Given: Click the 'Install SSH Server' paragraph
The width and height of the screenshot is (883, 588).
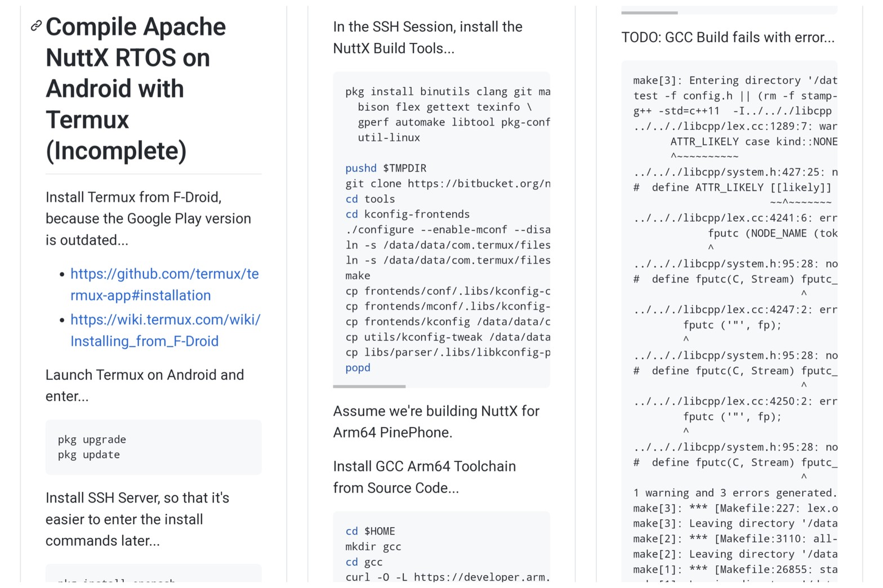Looking at the screenshot, I should click(x=137, y=519).
